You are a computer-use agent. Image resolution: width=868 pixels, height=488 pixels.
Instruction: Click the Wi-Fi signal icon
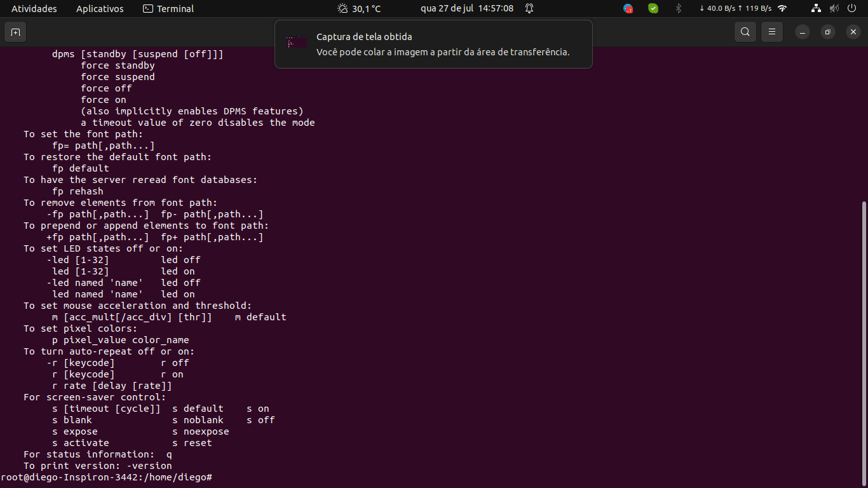click(x=782, y=8)
